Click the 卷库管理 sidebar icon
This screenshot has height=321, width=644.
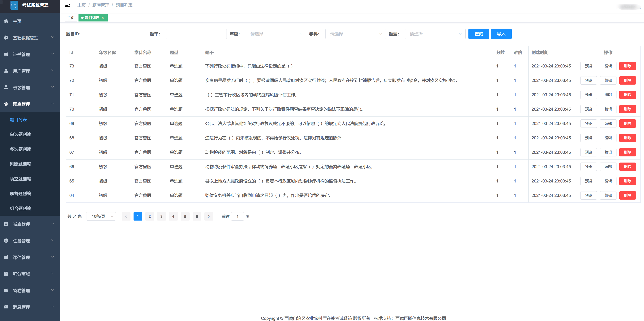pos(6,224)
